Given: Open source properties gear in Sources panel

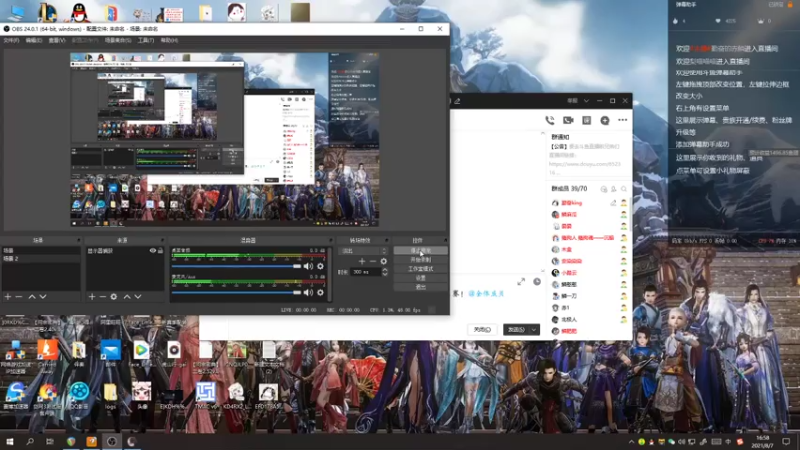Looking at the screenshot, I should (114, 296).
